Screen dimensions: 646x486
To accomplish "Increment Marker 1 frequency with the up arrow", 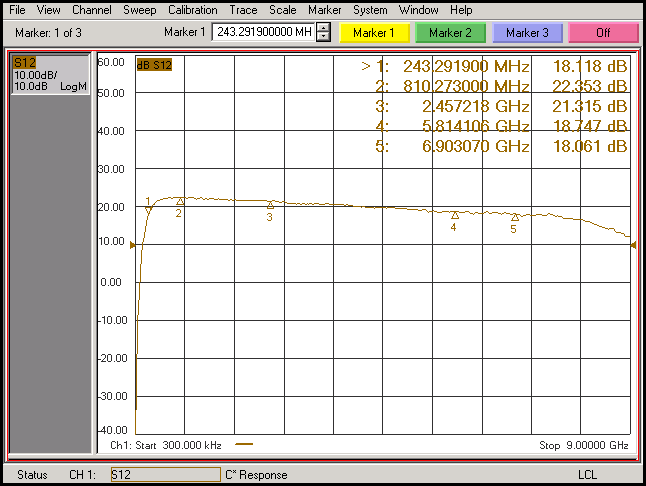I will click(x=323, y=28).
